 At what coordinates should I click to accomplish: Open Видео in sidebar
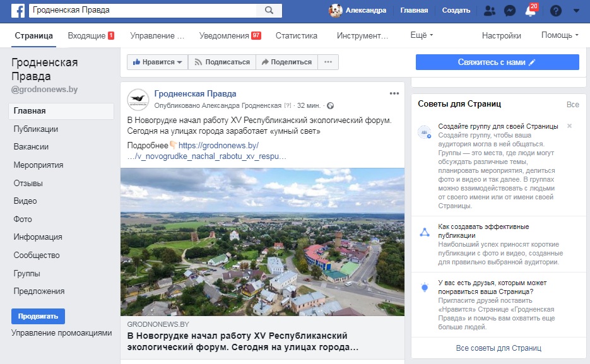click(x=25, y=201)
